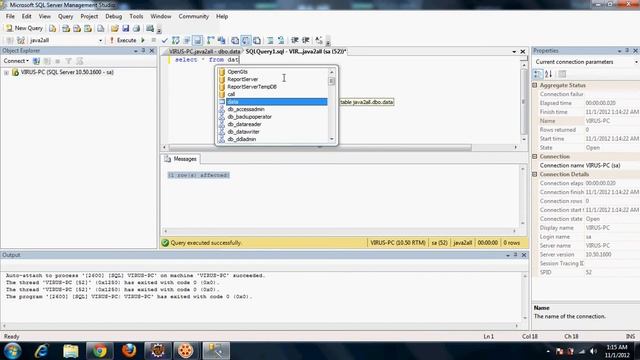
Task: Increase indent of the selected lines
Action: coord(305,40)
